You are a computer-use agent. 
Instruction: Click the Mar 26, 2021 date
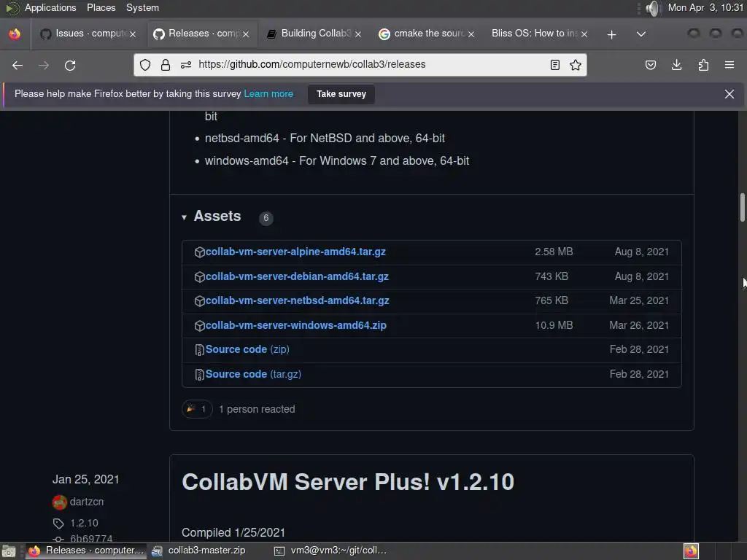pyautogui.click(x=639, y=326)
